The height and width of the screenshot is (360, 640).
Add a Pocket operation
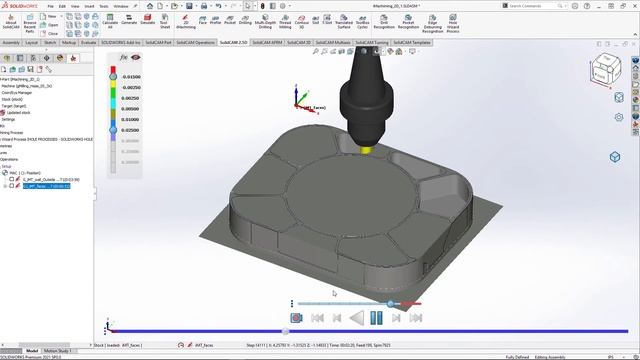click(230, 19)
